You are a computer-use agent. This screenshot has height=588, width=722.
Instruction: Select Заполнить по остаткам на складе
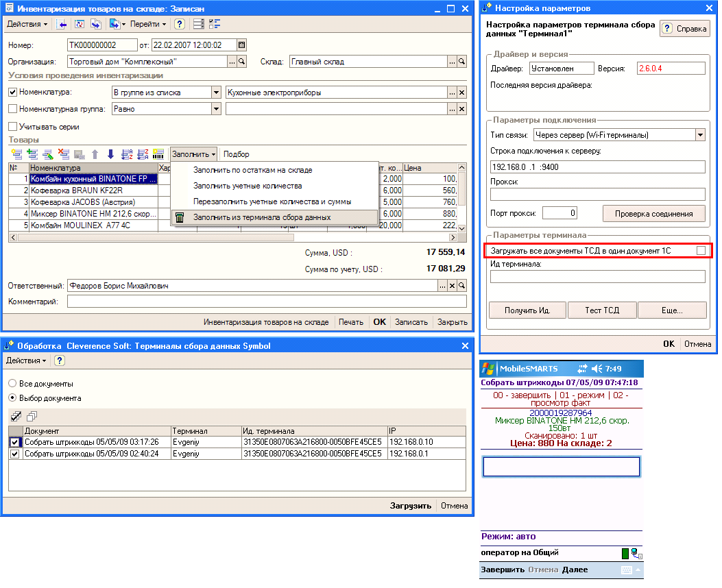point(252,170)
